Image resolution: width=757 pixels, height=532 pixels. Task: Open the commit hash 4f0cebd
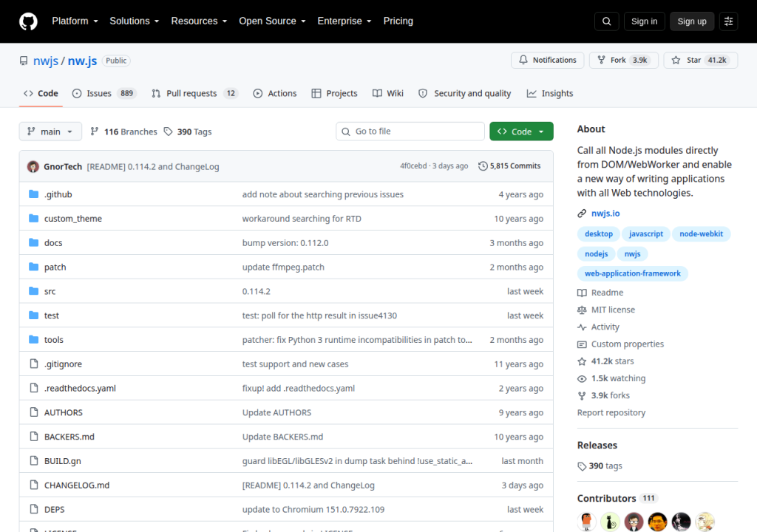point(413,166)
